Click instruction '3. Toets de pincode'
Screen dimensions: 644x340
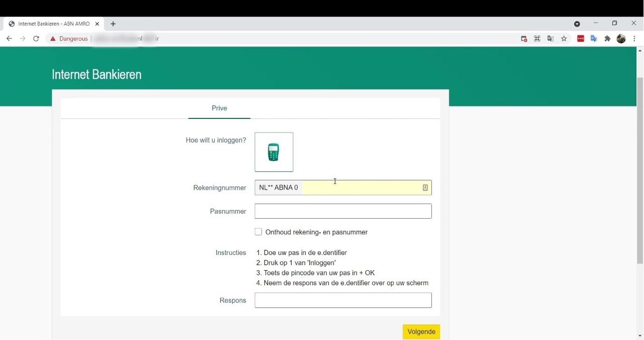tap(315, 273)
